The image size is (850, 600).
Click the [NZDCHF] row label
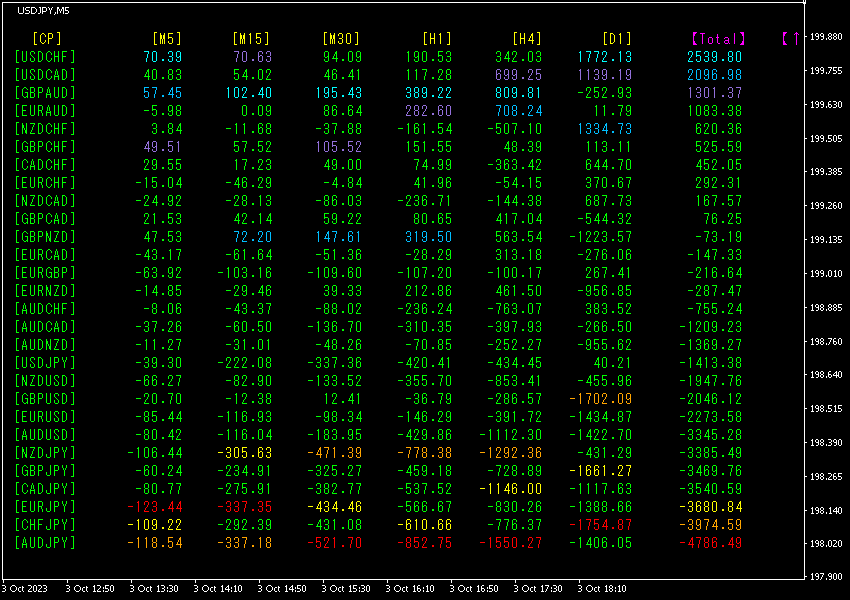click(45, 129)
